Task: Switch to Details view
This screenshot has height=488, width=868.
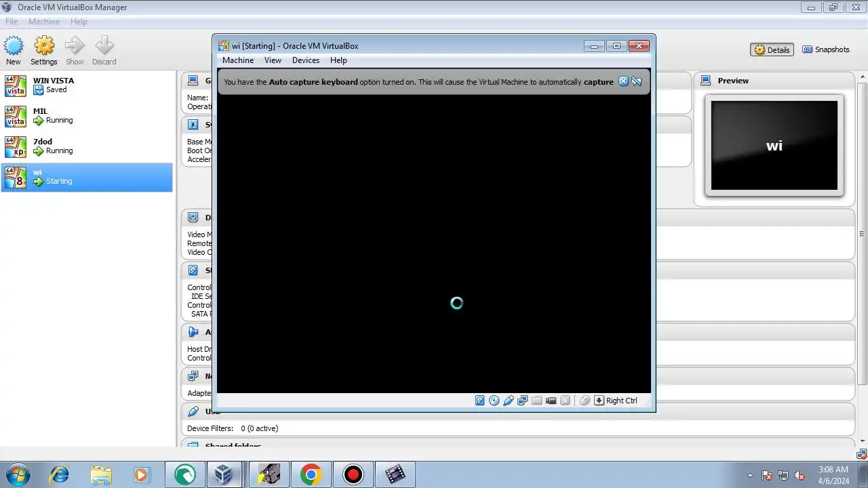Action: [x=772, y=49]
